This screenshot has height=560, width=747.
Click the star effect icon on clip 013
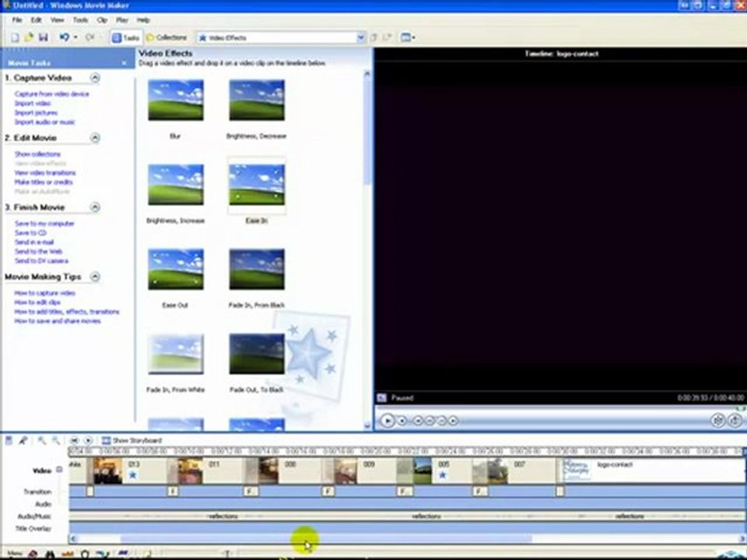click(133, 474)
